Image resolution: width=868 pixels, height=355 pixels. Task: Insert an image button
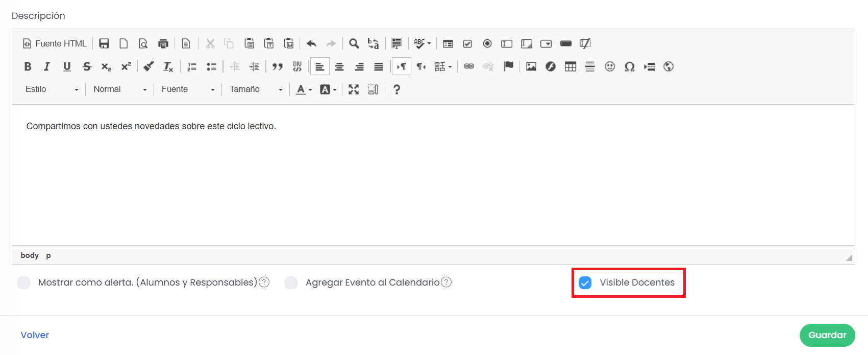point(585,43)
